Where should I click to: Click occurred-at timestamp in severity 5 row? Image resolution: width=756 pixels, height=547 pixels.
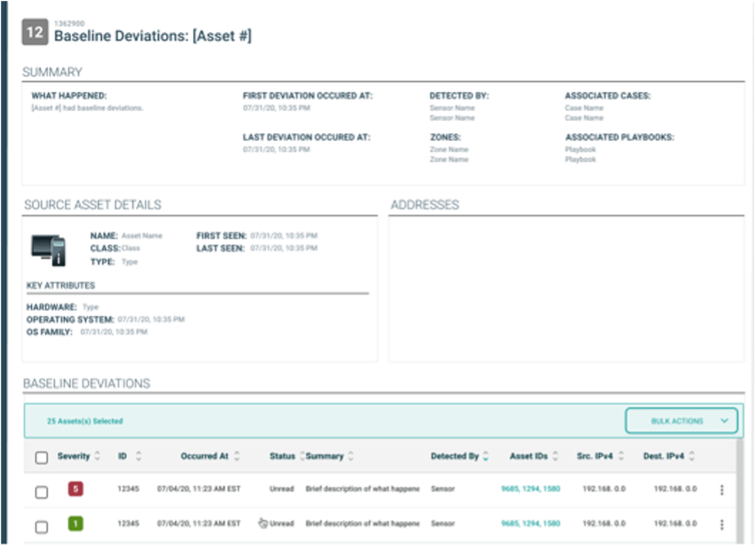click(199, 489)
